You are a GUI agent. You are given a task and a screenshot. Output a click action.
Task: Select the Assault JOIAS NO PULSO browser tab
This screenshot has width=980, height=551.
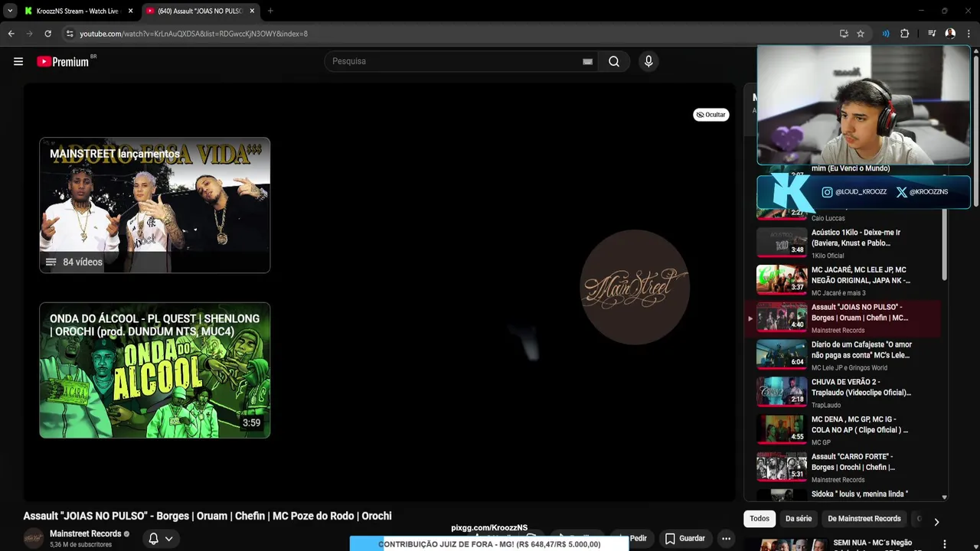[200, 11]
